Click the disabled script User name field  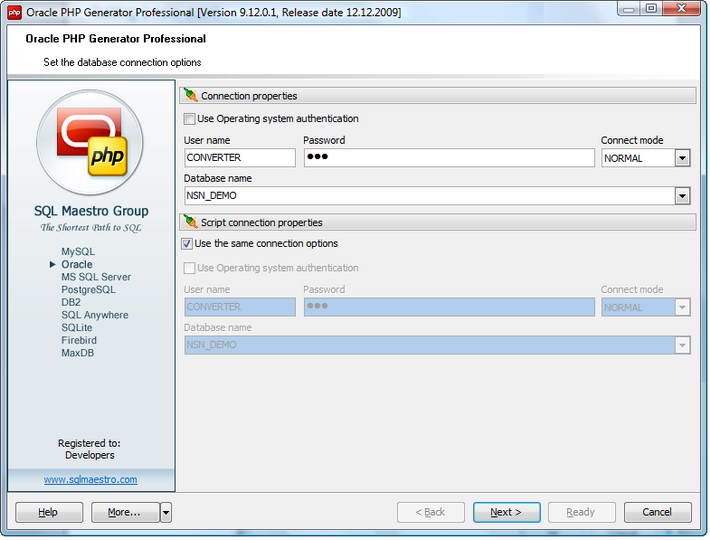240,307
